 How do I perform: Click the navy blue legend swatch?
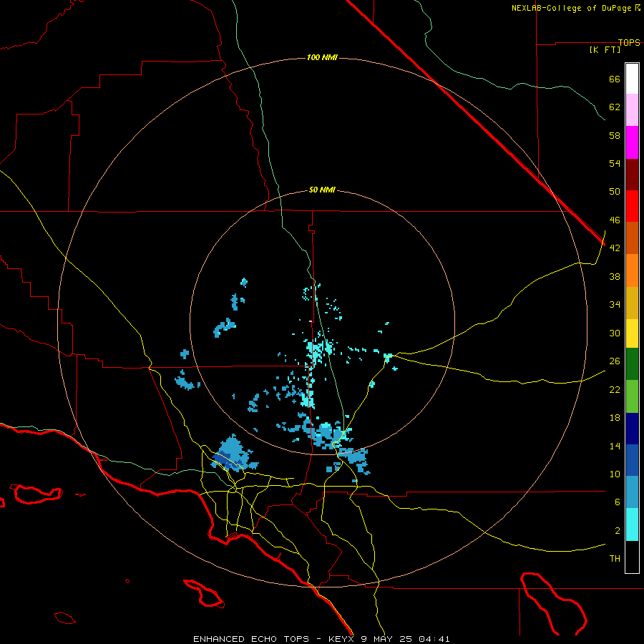632,429
